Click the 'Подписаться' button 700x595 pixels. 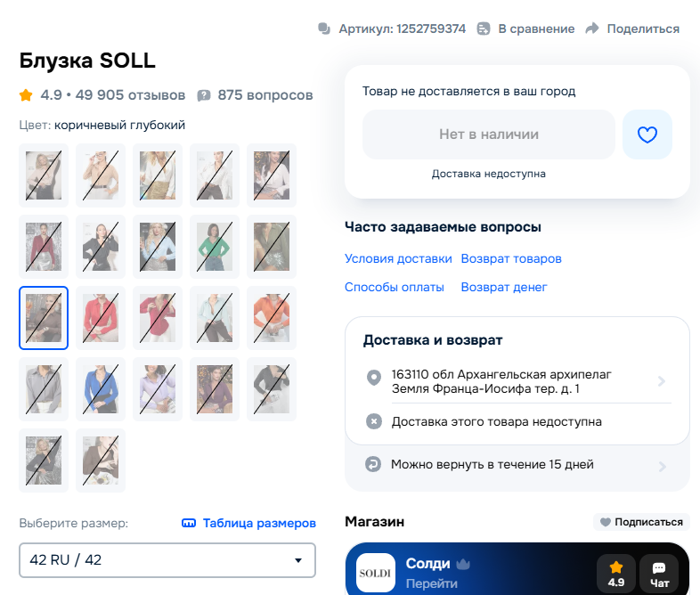pos(641,522)
